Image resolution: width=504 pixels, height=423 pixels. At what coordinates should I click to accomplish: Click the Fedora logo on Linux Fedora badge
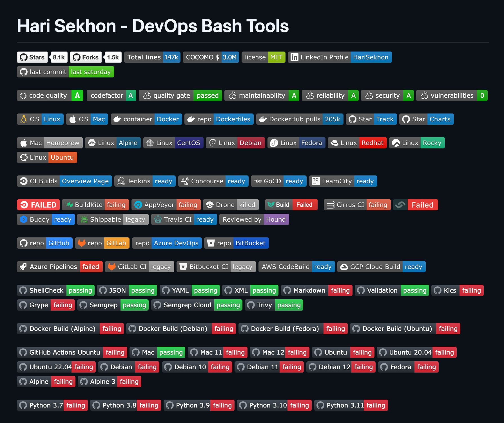[274, 143]
